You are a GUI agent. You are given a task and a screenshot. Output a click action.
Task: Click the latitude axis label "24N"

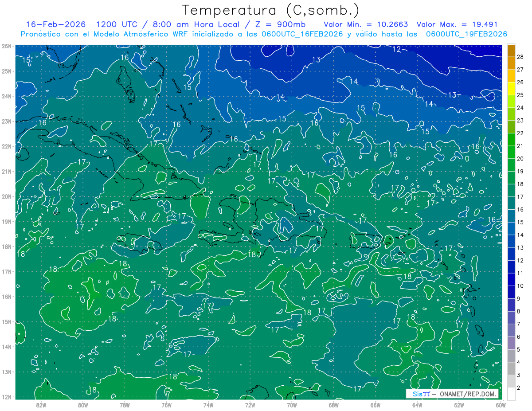click(7, 96)
